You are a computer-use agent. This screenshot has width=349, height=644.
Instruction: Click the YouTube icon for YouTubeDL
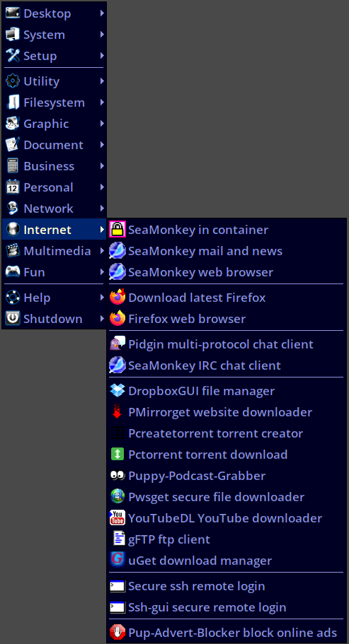117,518
